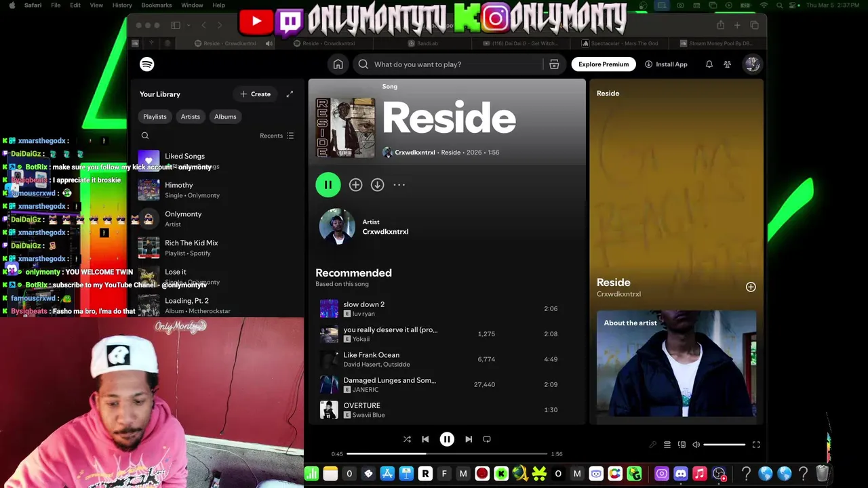
Task: Go back in Safari
Action: [203, 25]
